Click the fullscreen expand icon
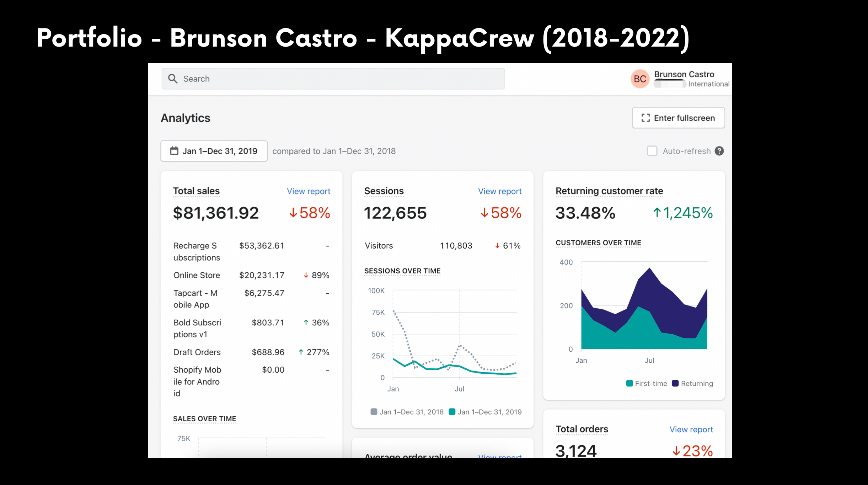Image resolution: width=868 pixels, height=485 pixels. coord(645,118)
